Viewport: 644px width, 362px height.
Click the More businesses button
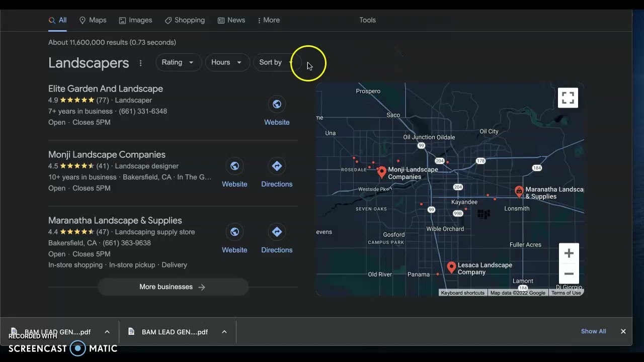pos(173,287)
